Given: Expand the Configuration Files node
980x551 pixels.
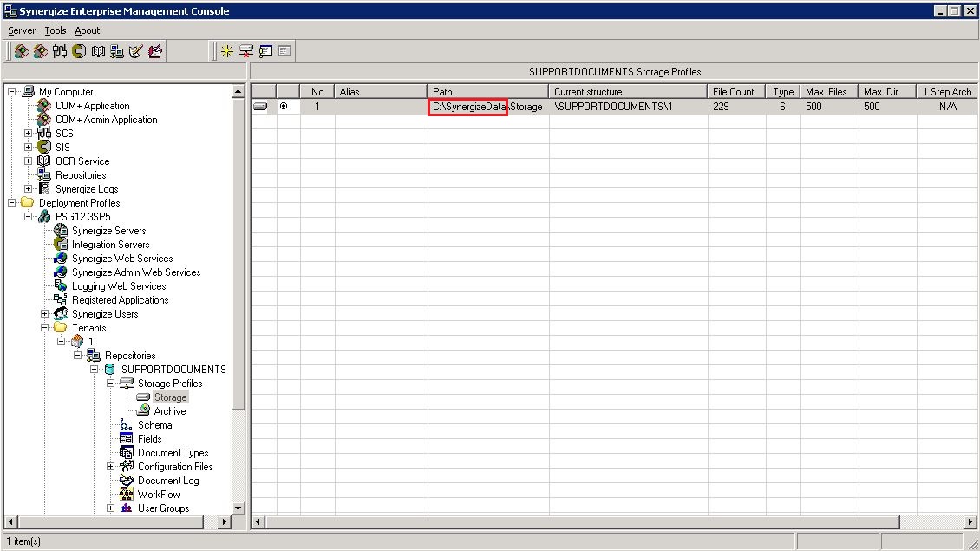Looking at the screenshot, I should 111,467.
